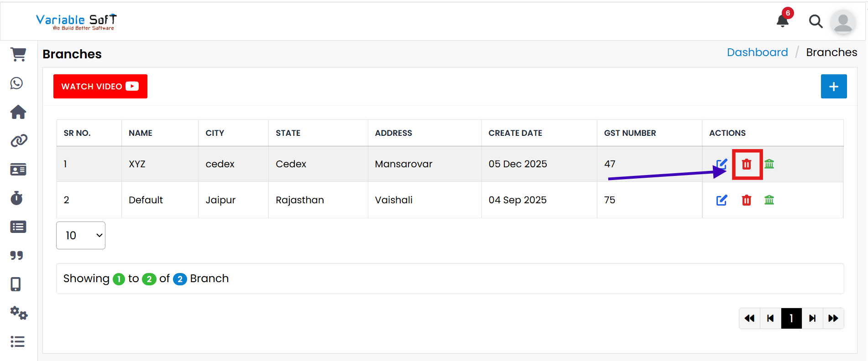Click the Dashboard breadcrumb link
This screenshot has width=868, height=361.
757,52
